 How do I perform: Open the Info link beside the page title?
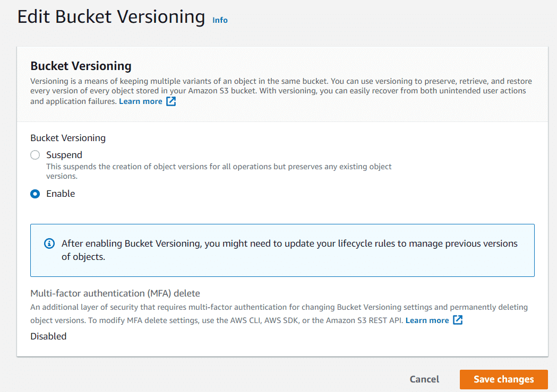point(220,20)
